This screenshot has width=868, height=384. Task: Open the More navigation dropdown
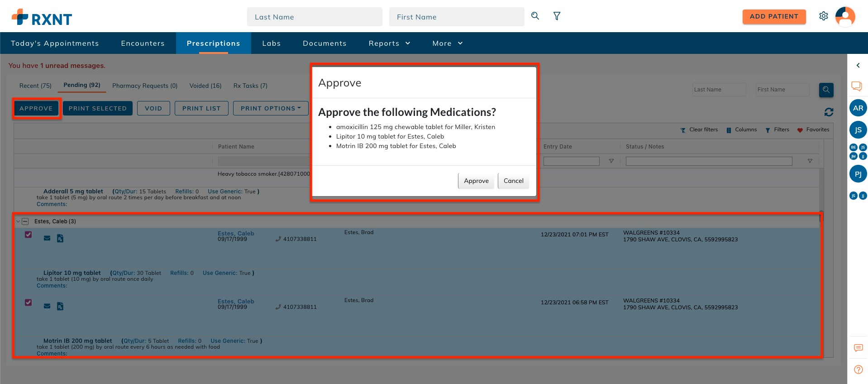tap(447, 43)
